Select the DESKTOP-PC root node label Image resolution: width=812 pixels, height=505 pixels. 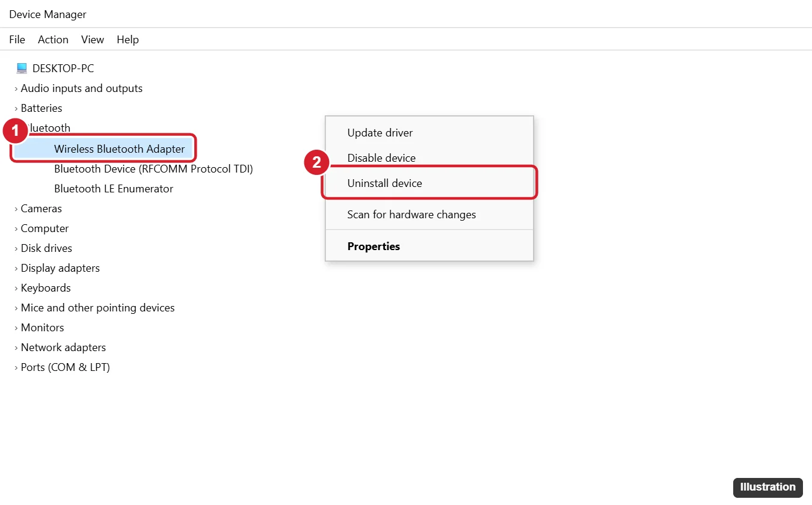[x=63, y=69]
